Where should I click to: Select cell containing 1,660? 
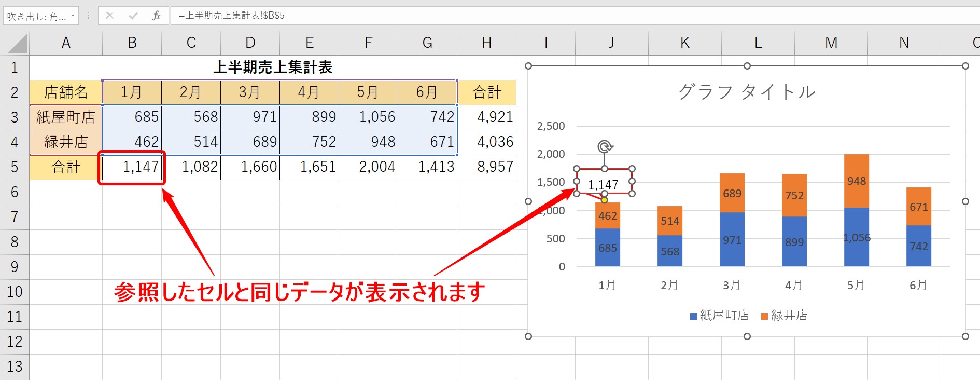250,167
